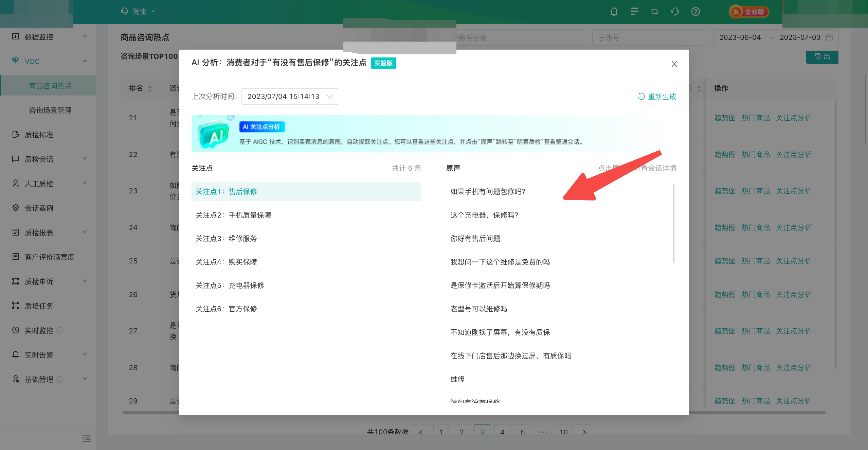Viewport: 868px width, 450px height.
Task: Collapse the sidebar with bottom toggle icon
Action: (87, 438)
